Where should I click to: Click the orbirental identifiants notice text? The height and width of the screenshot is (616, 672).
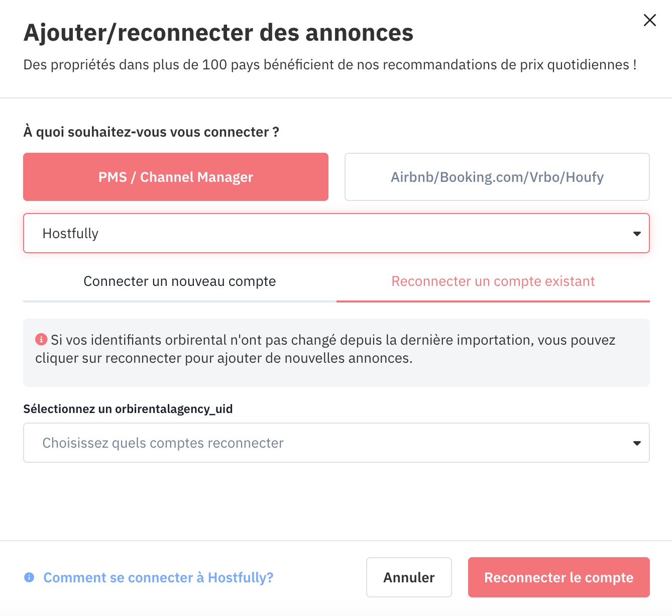[325, 349]
